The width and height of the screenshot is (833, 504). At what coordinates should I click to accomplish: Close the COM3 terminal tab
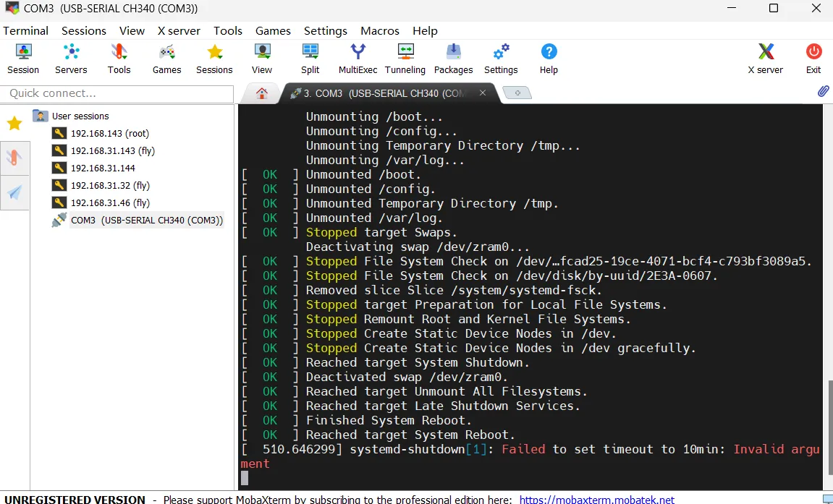483,93
